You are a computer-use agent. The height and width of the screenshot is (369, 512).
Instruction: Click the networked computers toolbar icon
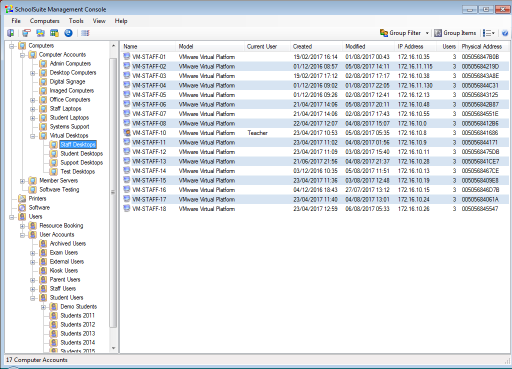[x=40, y=33]
